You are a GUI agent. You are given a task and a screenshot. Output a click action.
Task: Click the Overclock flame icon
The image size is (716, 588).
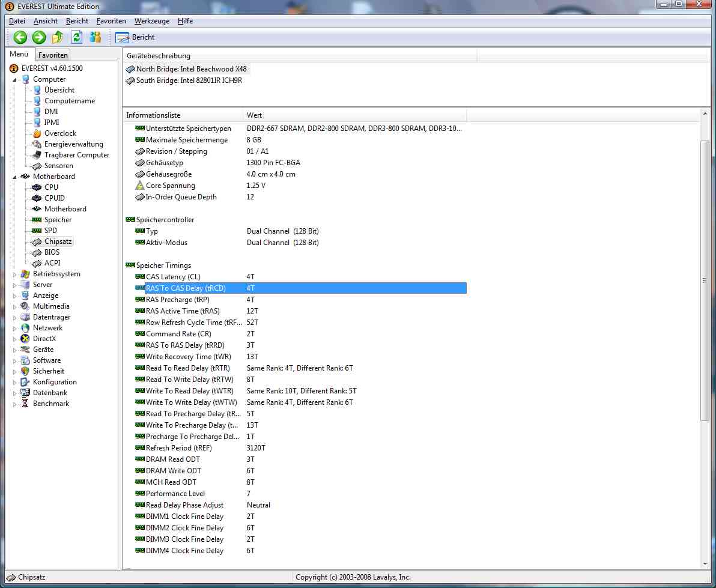37,133
